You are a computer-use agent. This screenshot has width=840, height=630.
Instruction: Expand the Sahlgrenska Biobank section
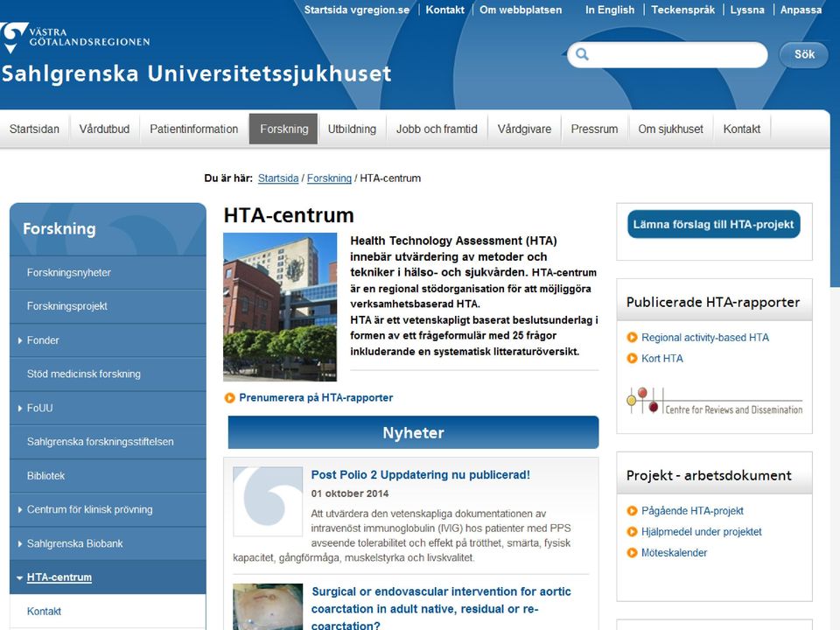(20, 543)
